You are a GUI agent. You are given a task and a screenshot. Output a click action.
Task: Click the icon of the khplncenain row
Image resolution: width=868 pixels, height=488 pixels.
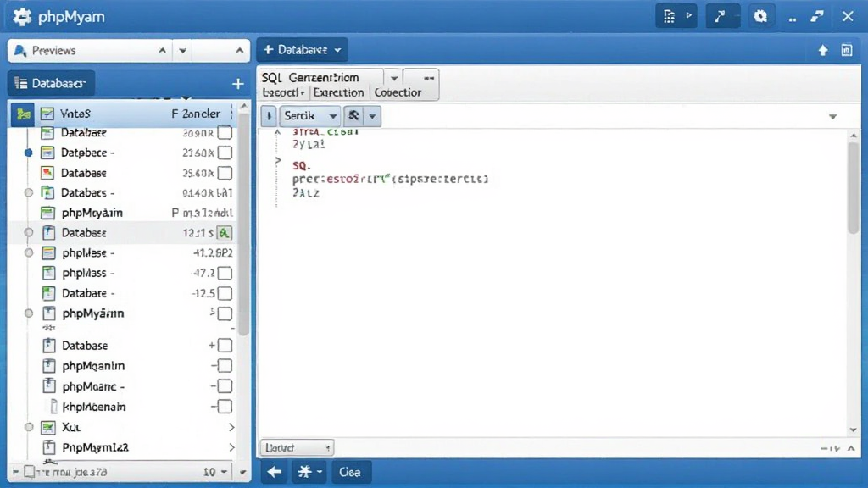53,407
